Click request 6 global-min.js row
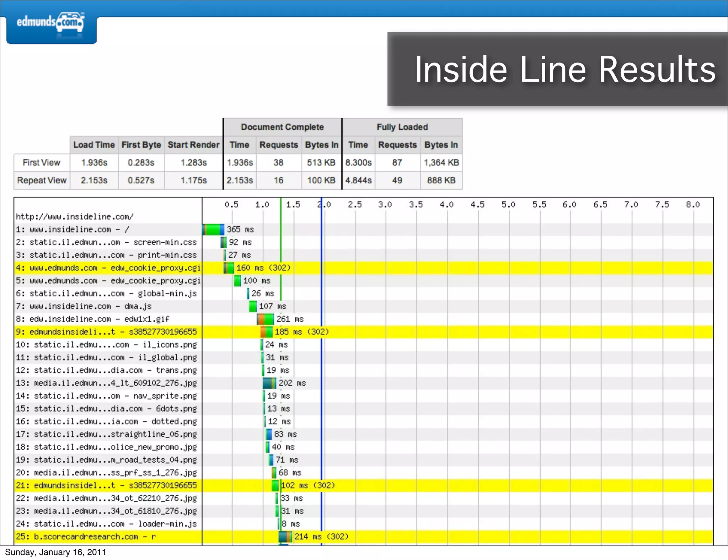The image size is (728, 560). [x=363, y=293]
